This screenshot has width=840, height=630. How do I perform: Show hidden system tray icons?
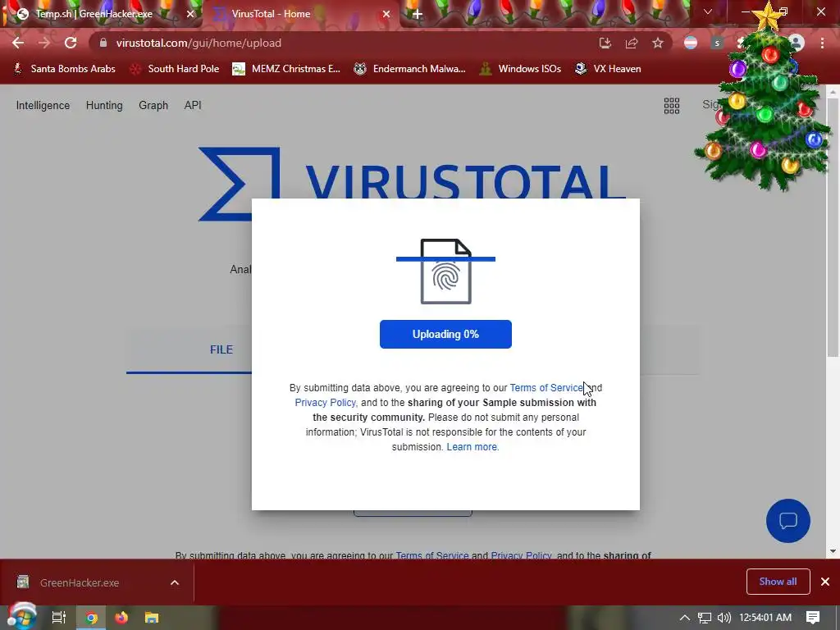[684, 618]
